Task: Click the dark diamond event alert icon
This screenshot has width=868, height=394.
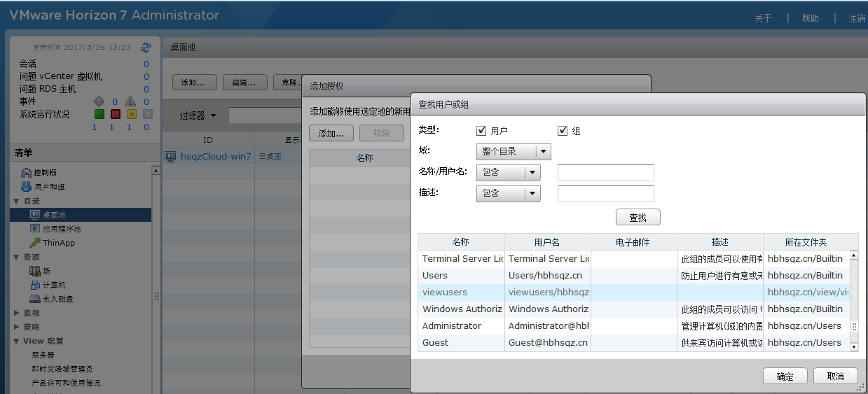Action: click(99, 101)
